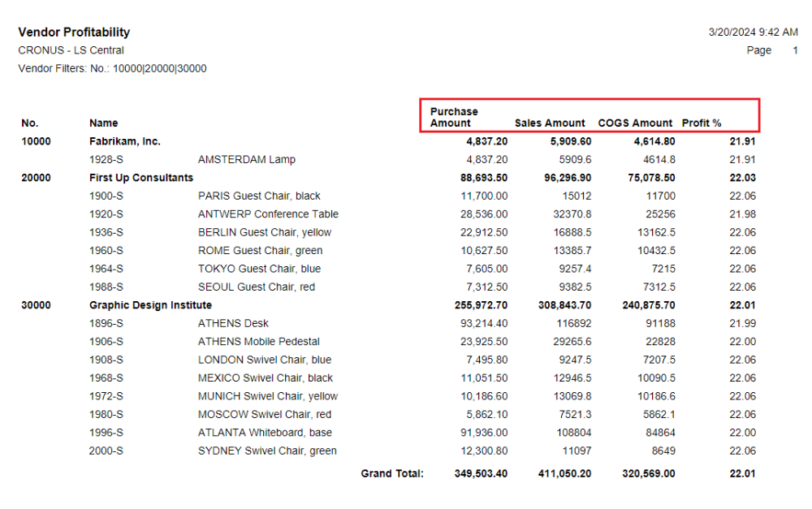Click item AMSTERDAM Lamp
812x509 pixels.
[247, 160]
